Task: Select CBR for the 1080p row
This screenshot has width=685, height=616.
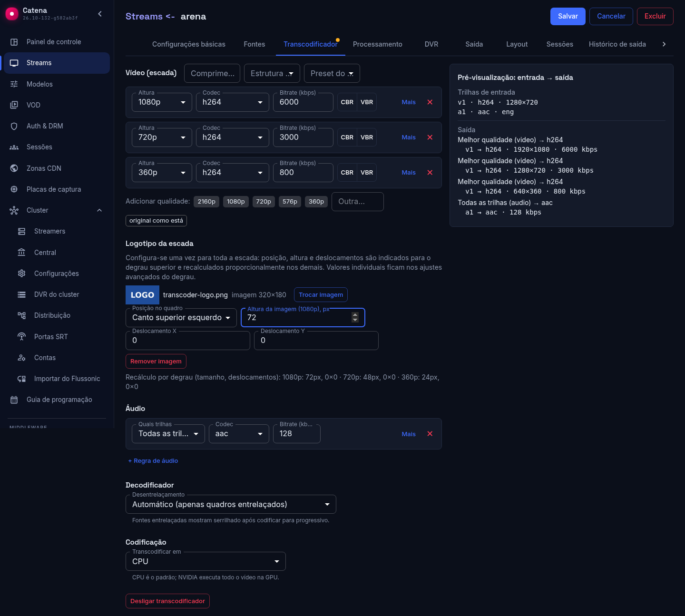Action: (x=347, y=102)
